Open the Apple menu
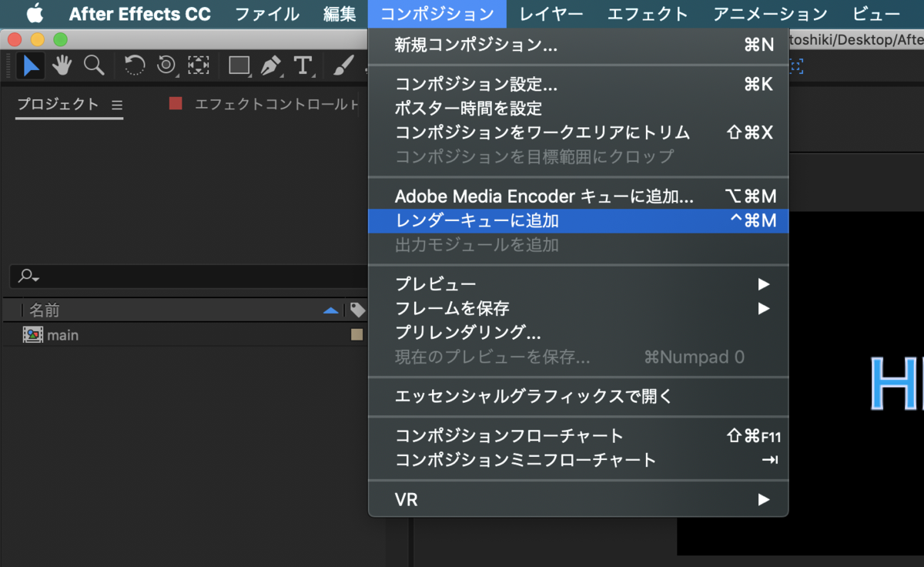924x567 pixels. tap(35, 13)
